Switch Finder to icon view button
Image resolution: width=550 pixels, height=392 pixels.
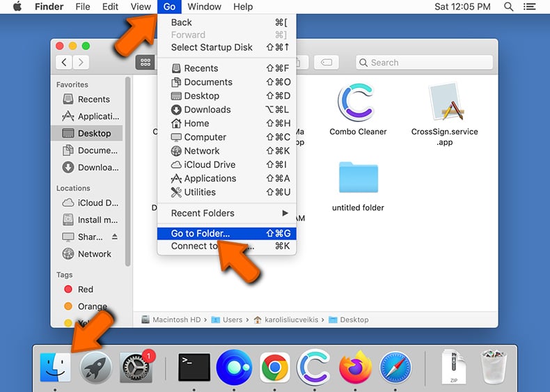click(146, 63)
